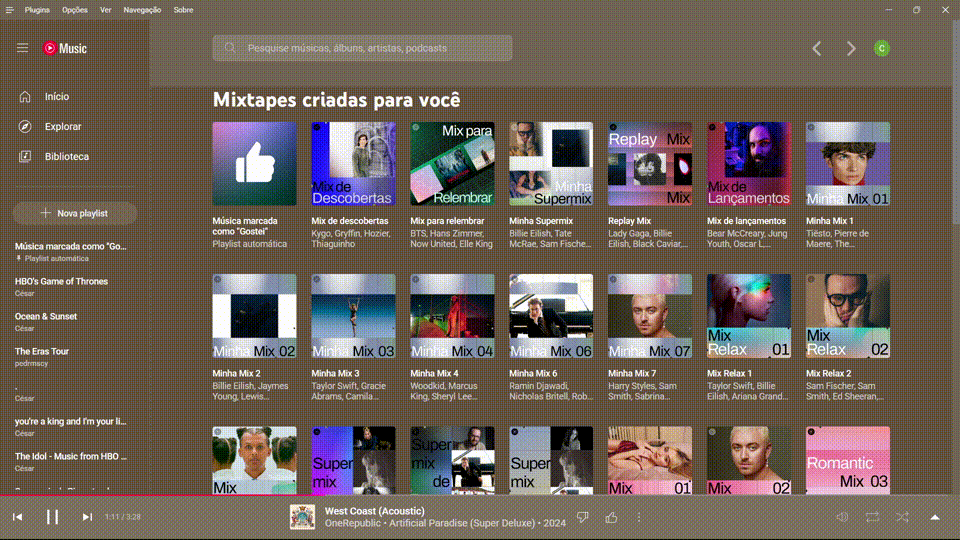Pause the current song
The image size is (960, 540).
point(53,517)
